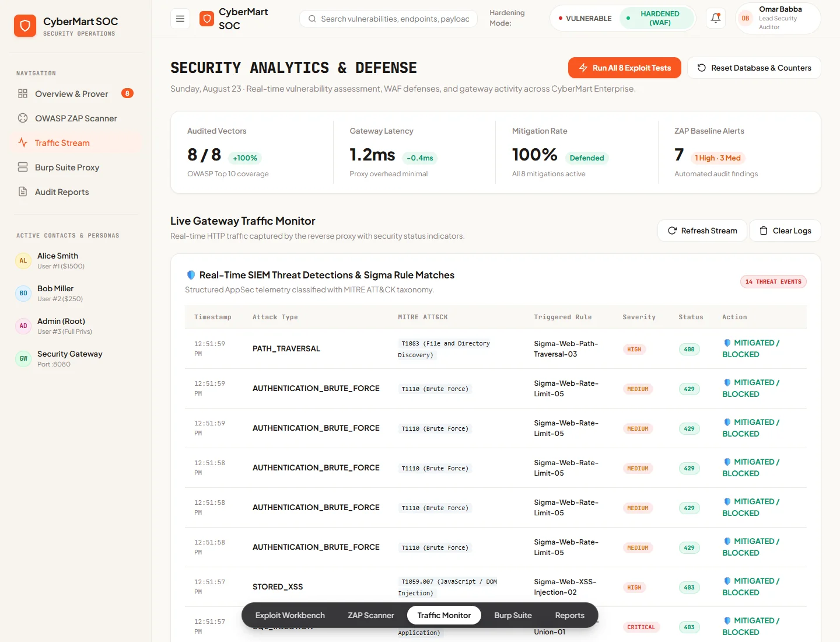Click the Burp Suite Proxy server icon
This screenshot has width=840, height=642.
23,167
